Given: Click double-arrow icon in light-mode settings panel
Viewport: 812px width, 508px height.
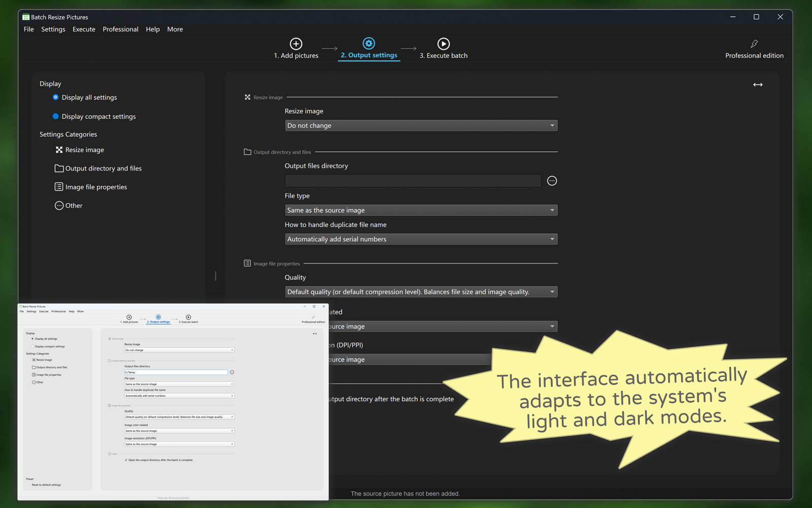Looking at the screenshot, I should (315, 334).
